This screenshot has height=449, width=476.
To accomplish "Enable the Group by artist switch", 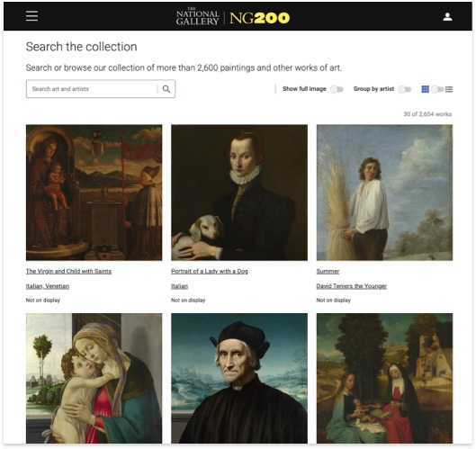I will pyautogui.click(x=405, y=89).
